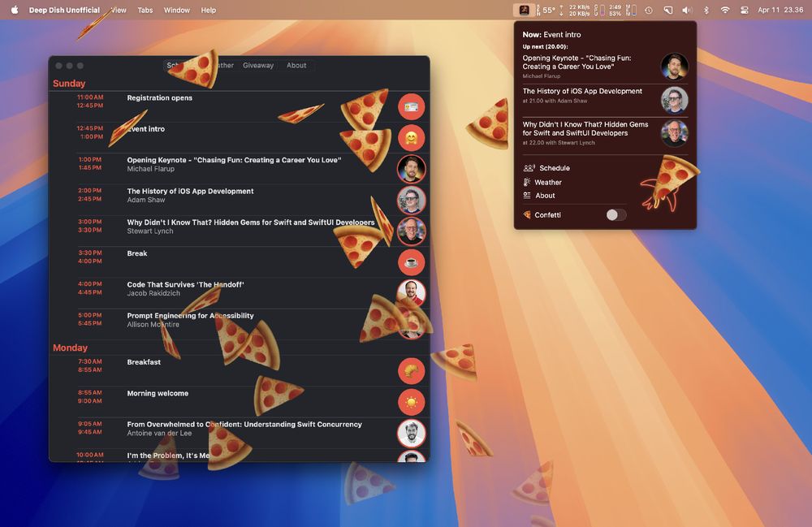This screenshot has width=812, height=527.
Task: Click the Registration opens ticket icon
Action: pos(411,106)
